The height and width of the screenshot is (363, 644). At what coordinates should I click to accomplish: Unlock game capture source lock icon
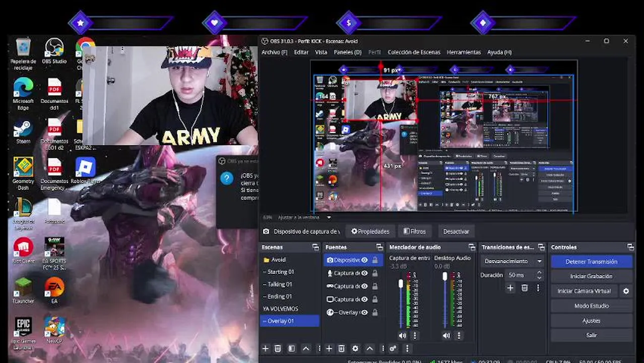(375, 286)
